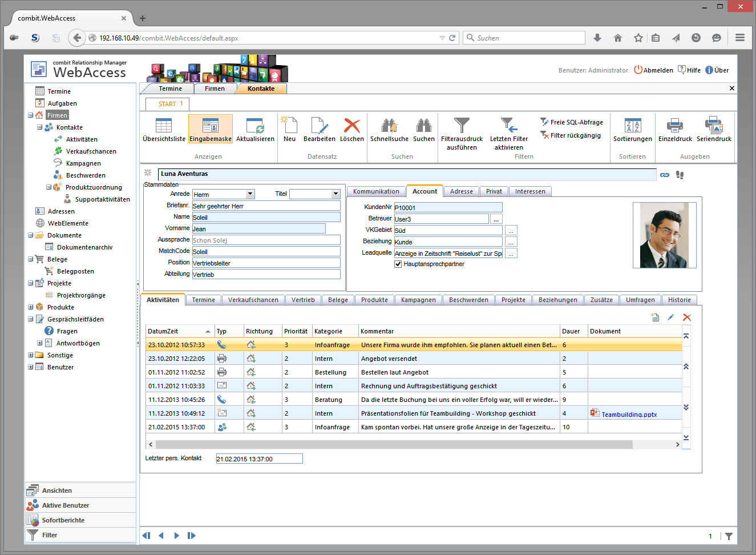Expand the Produkte tree node
Viewport: 756px width, 555px height.
[31, 307]
